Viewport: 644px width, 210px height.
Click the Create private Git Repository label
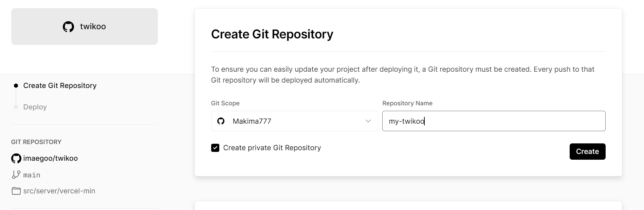coord(272,148)
